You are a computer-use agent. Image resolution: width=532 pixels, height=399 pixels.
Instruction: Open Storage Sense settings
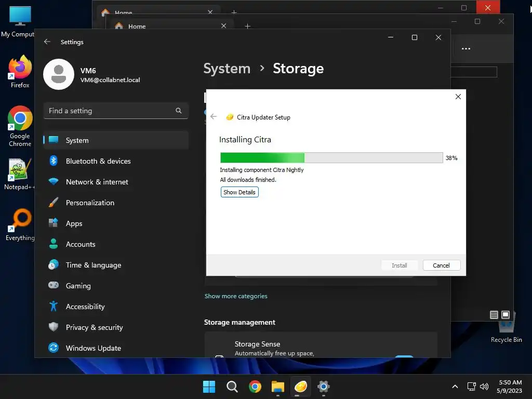(x=321, y=345)
